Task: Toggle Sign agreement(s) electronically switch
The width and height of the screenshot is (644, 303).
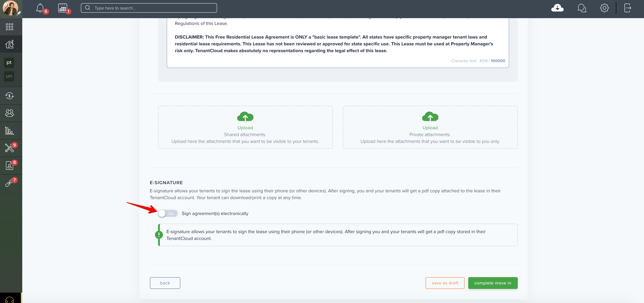Action: point(168,213)
